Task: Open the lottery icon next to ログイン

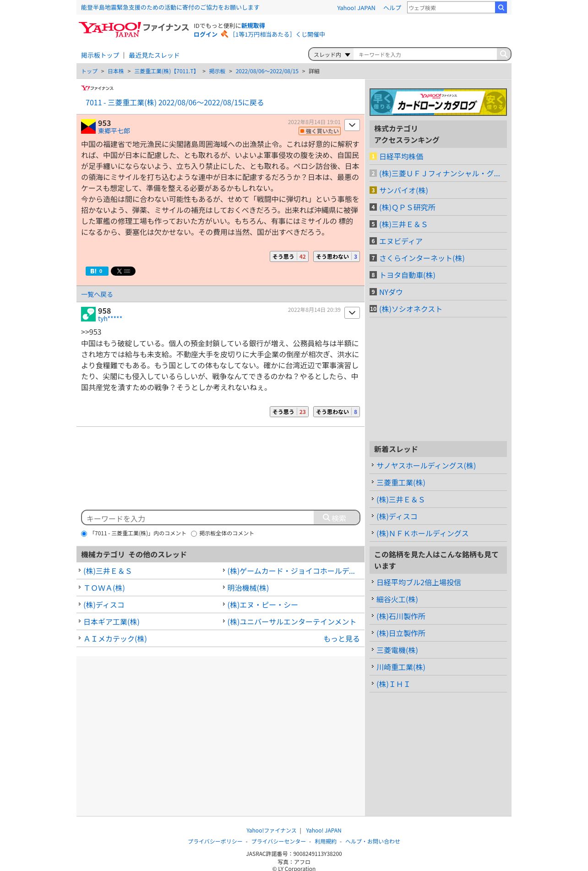Action: tap(224, 34)
